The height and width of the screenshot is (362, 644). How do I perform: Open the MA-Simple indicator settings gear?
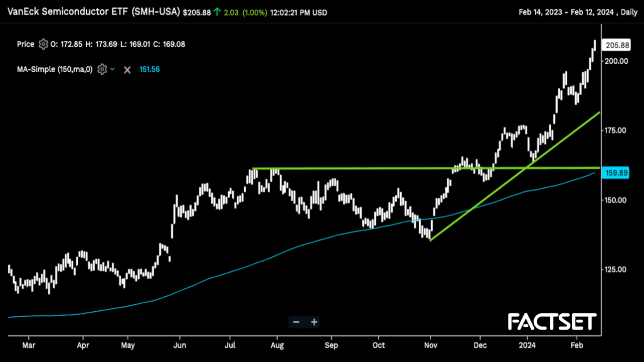[x=102, y=69]
